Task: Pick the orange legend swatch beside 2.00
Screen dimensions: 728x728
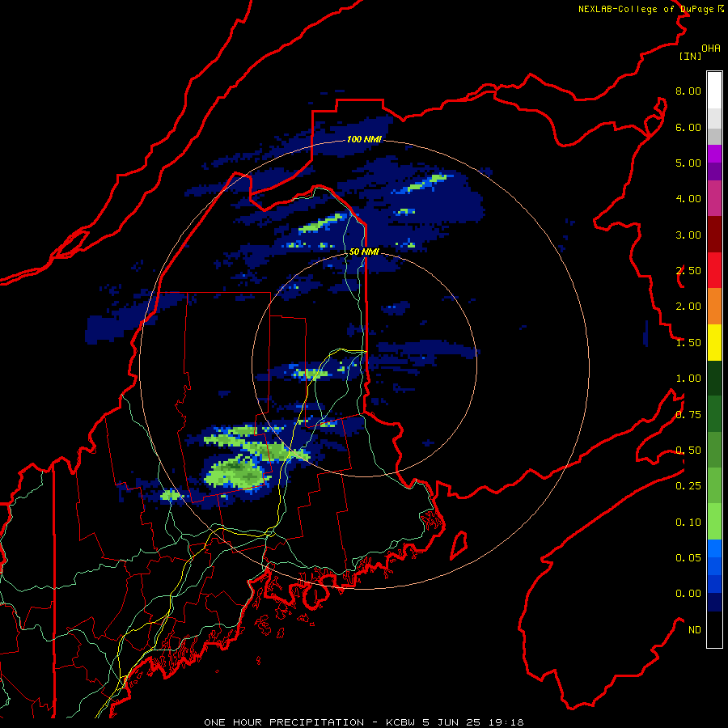Action: click(x=714, y=307)
